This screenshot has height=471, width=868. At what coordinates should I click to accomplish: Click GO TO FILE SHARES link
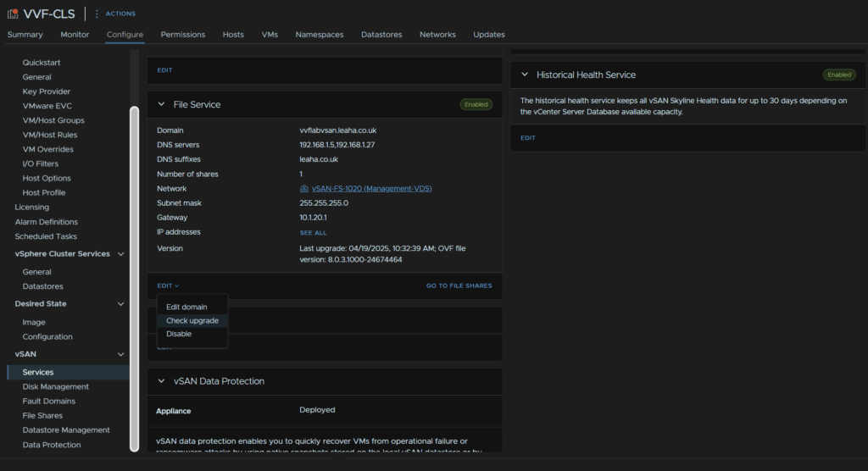(459, 285)
